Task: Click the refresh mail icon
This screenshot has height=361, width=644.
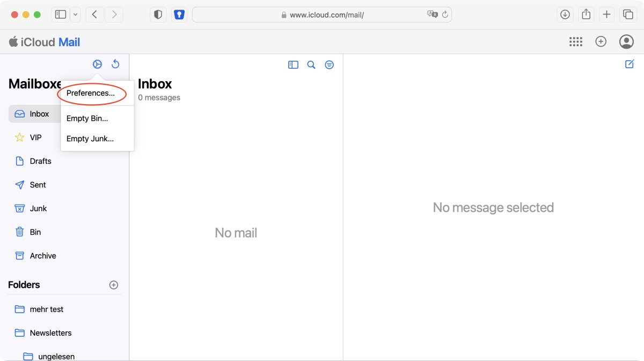Action: (x=115, y=64)
